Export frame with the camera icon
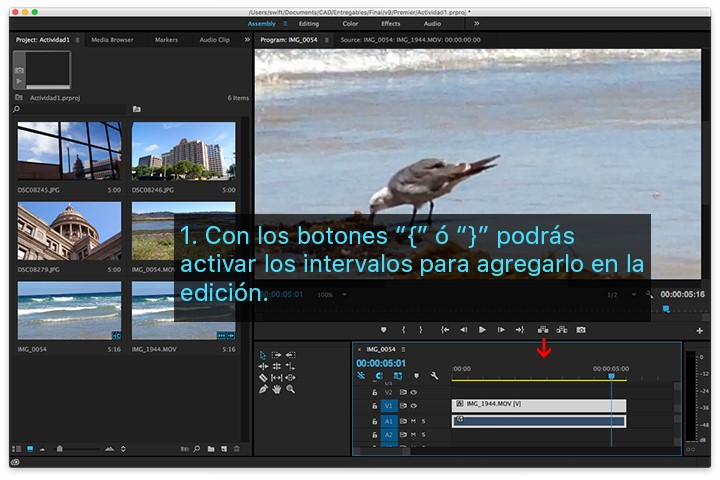The width and height of the screenshot is (720, 480). [581, 329]
